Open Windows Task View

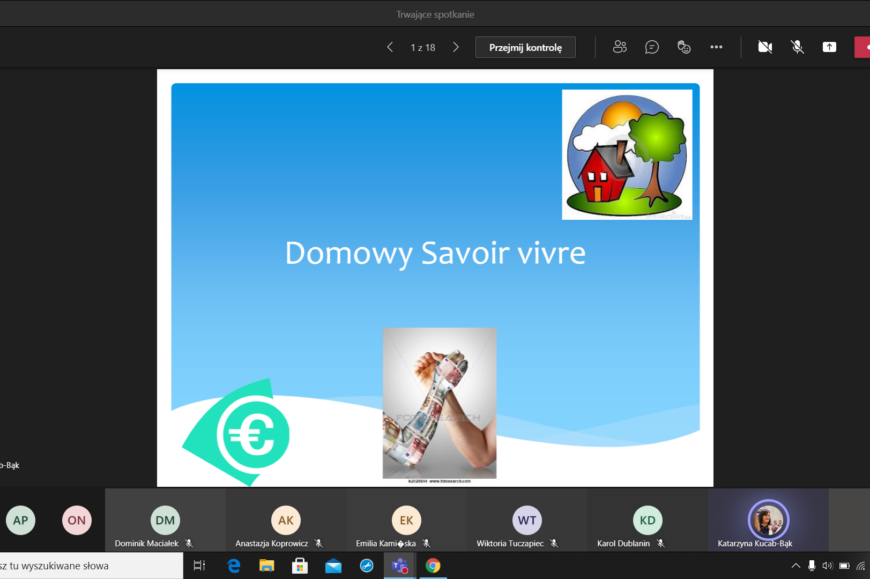pyautogui.click(x=199, y=566)
